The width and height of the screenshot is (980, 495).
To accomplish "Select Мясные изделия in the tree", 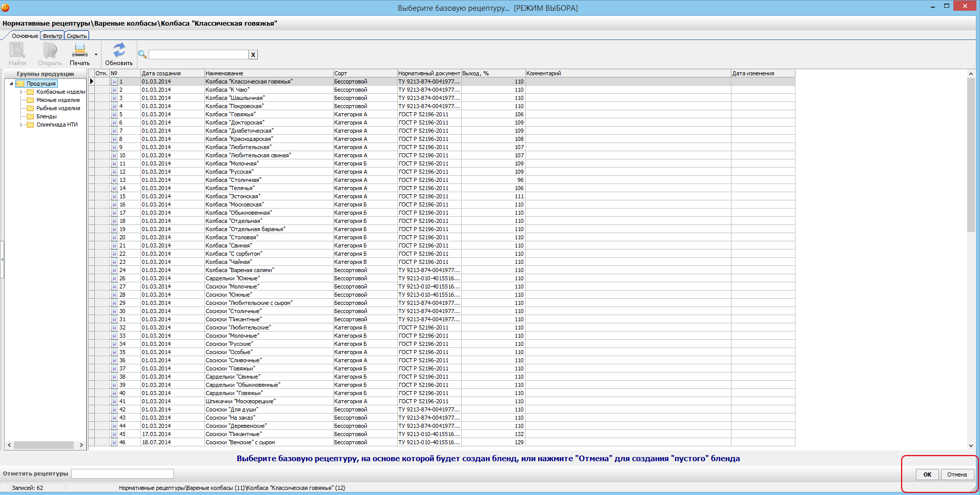I will [58, 100].
